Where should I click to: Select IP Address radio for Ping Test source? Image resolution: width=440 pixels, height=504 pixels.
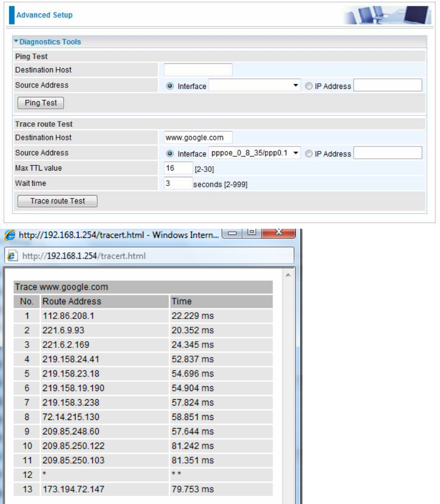click(309, 86)
